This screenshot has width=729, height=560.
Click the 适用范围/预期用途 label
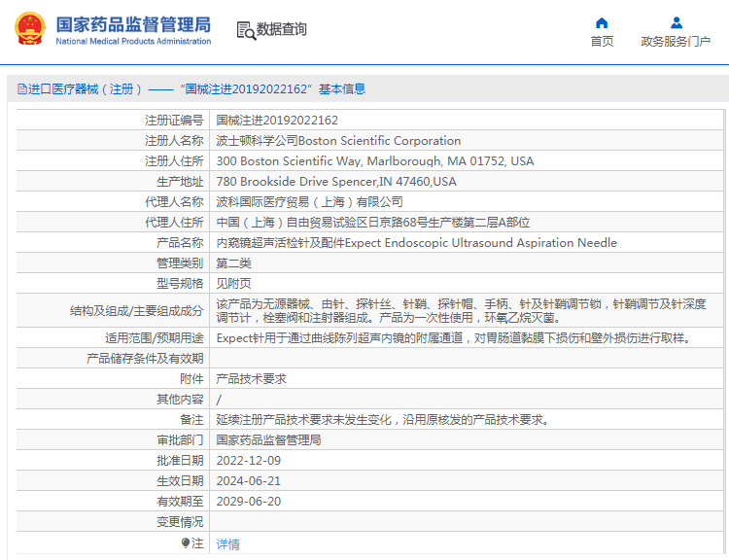click(x=155, y=338)
